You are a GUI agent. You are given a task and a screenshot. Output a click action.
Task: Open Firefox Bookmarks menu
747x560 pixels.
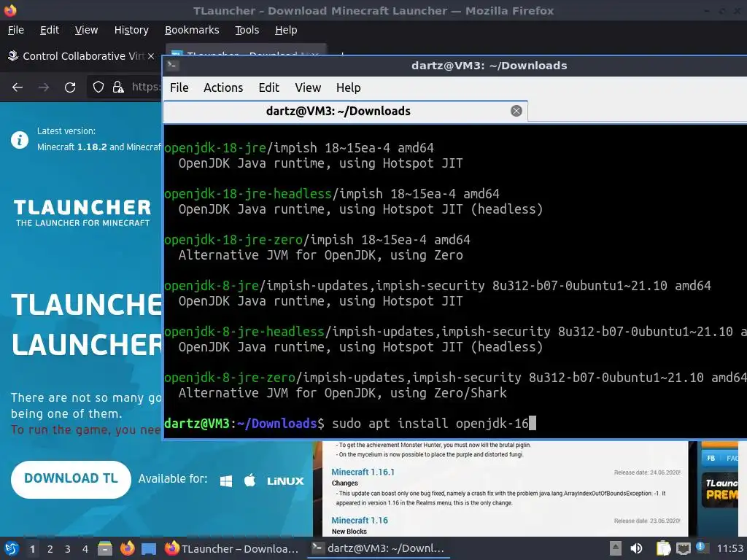tap(192, 30)
